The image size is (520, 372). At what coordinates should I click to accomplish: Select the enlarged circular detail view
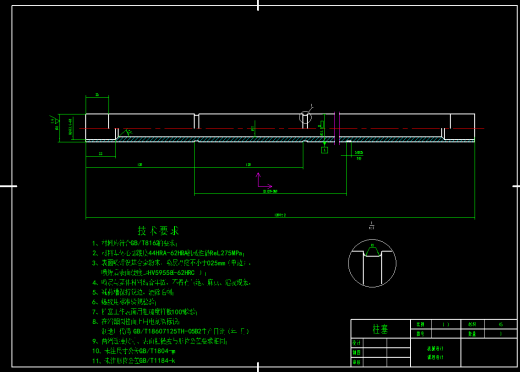tap(372, 263)
